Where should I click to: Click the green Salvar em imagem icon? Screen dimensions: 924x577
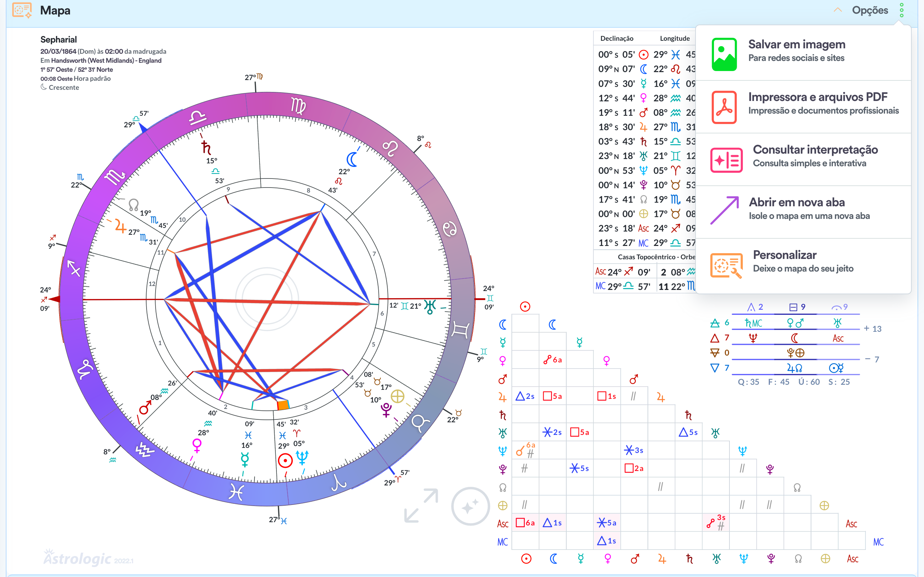[x=724, y=54]
